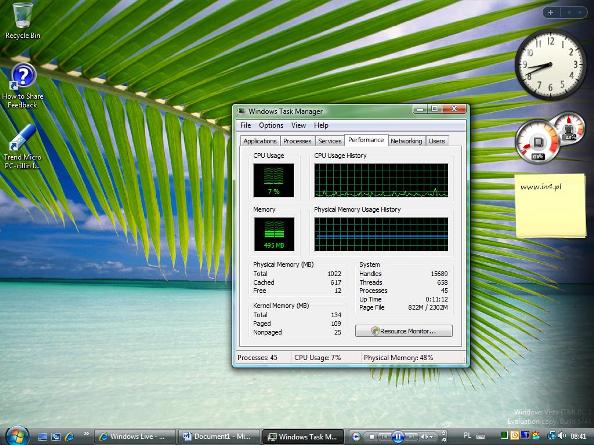Close the Windows Task Manager window
This screenshot has width=594, height=445.
pyautogui.click(x=454, y=109)
